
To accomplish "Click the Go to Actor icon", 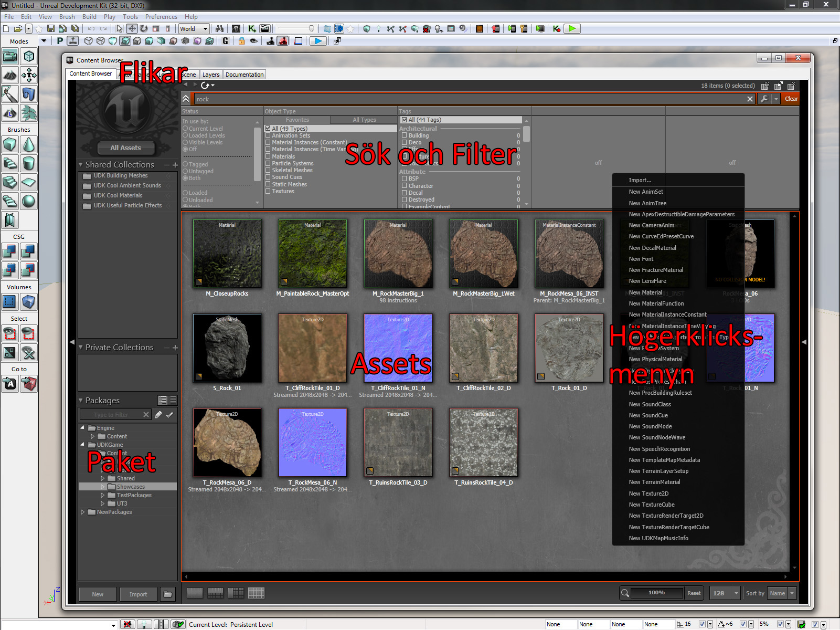I will (10, 384).
